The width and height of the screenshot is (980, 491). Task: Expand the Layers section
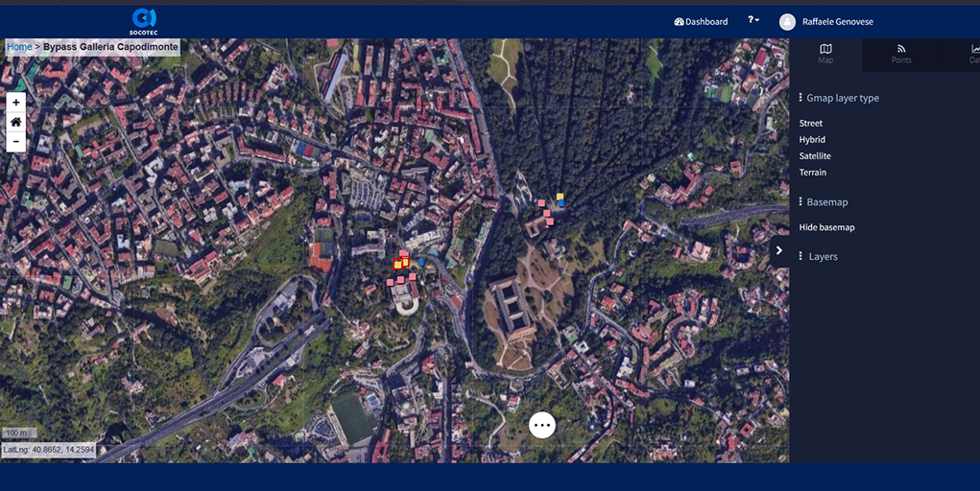pos(823,257)
